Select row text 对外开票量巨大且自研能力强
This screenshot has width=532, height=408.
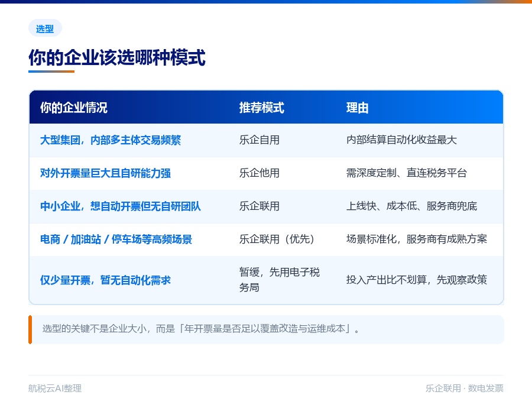pyautogui.click(x=106, y=173)
